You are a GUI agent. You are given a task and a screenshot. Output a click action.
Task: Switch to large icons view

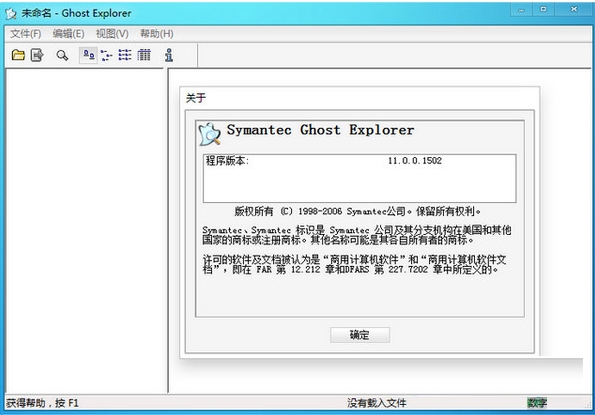pyautogui.click(x=89, y=55)
